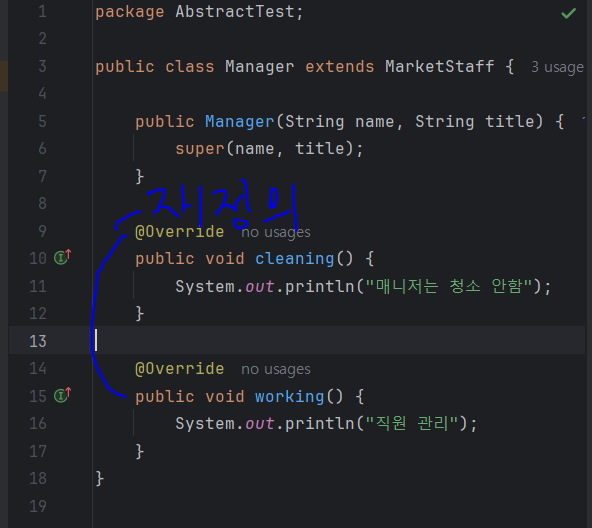Click the working method name
Screen dimensions: 592x528
(290, 397)
